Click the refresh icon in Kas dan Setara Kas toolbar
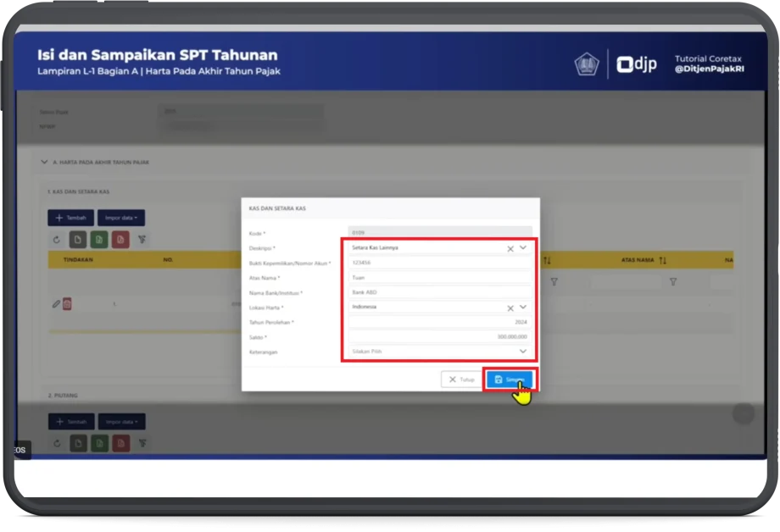Image resolution: width=780 pixels, height=532 pixels. (57, 240)
